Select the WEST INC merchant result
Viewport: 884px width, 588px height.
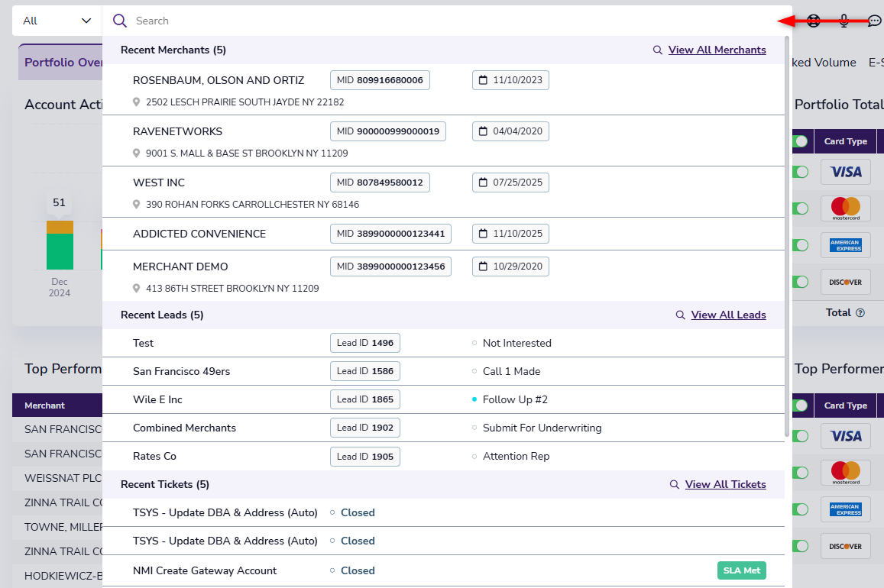click(x=159, y=183)
